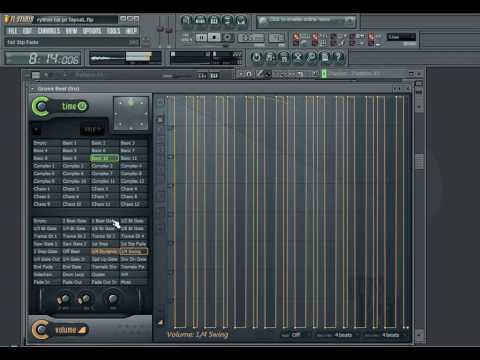Click the green indicator in the channel window toolbar

pyautogui.click(x=324, y=74)
